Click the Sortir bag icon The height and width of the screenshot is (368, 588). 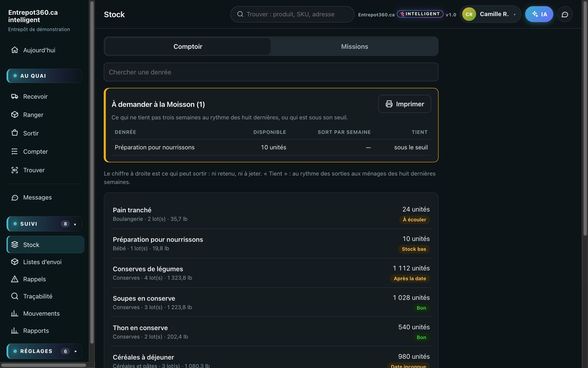coord(15,133)
